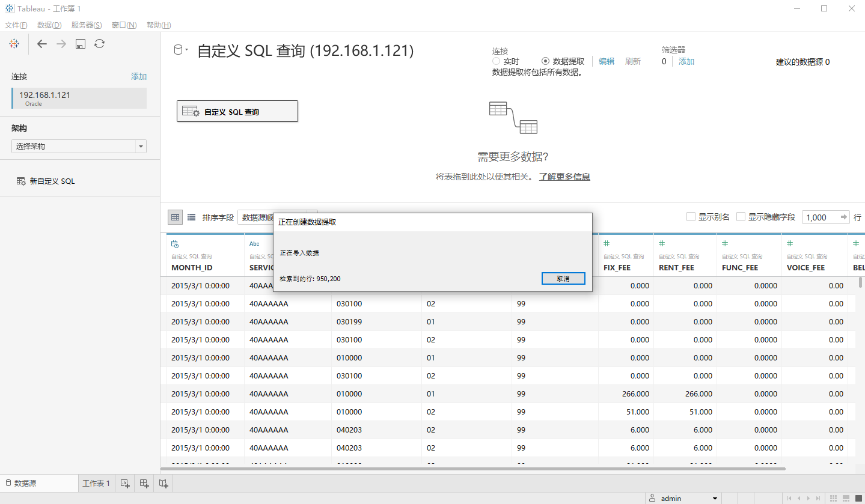Go to last sheet navigation arrow
The height and width of the screenshot is (504, 865).
(x=818, y=498)
